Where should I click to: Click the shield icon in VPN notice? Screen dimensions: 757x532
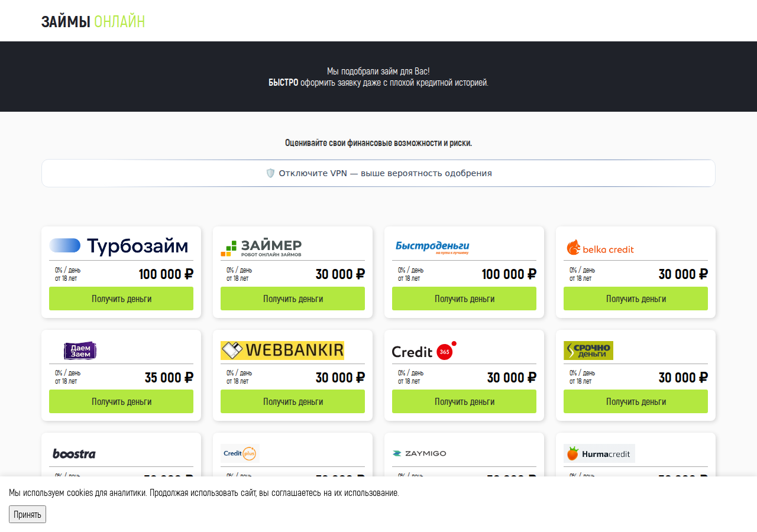click(x=270, y=173)
